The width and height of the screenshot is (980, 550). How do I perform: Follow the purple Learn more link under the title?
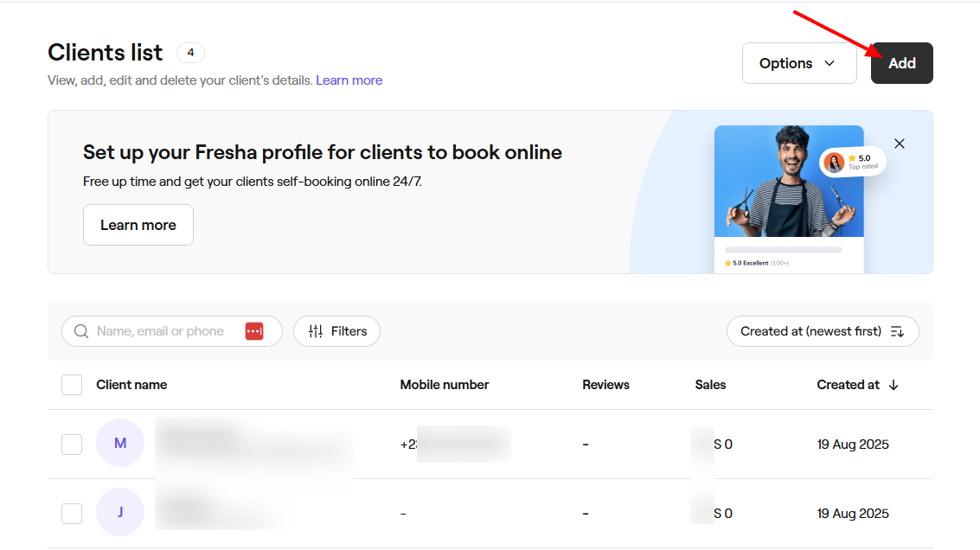(x=349, y=80)
